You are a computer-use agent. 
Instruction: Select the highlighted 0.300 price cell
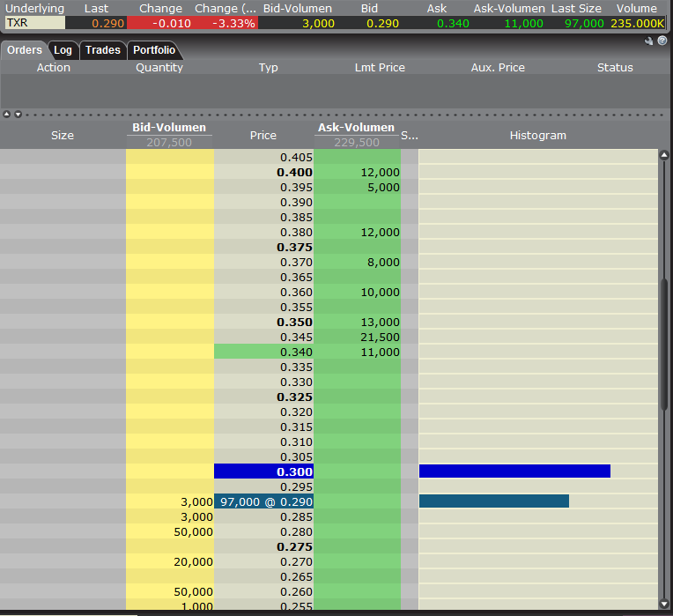[263, 471]
